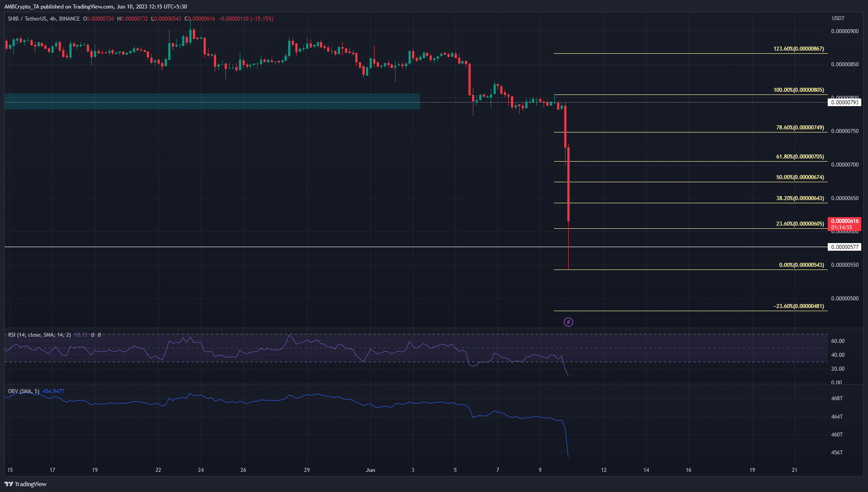868x492 pixels.
Task: Select the 0.00%(0.00000543) Fibonacci label
Action: pyautogui.click(x=801, y=265)
